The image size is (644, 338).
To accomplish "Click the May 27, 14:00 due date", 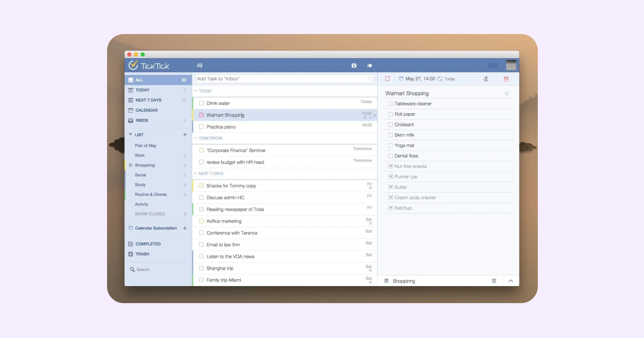I will pyautogui.click(x=420, y=78).
